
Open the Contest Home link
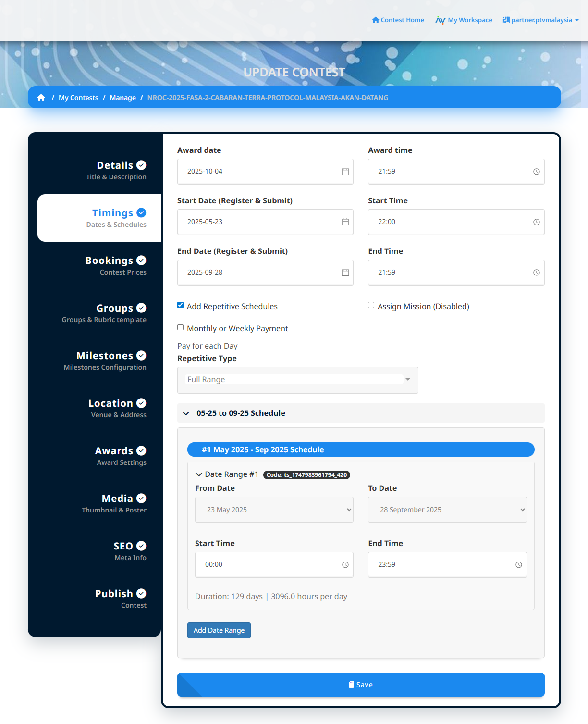pos(398,20)
